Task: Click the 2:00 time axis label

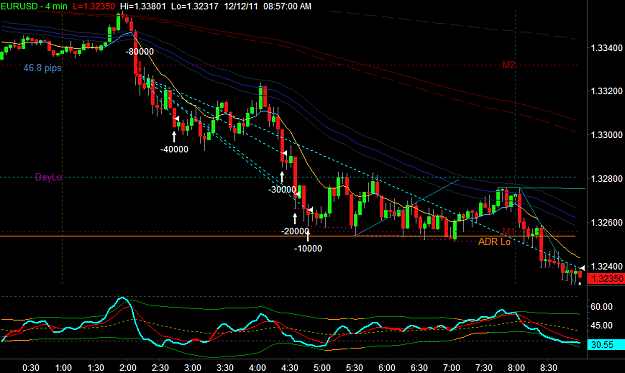Action: pos(128,367)
